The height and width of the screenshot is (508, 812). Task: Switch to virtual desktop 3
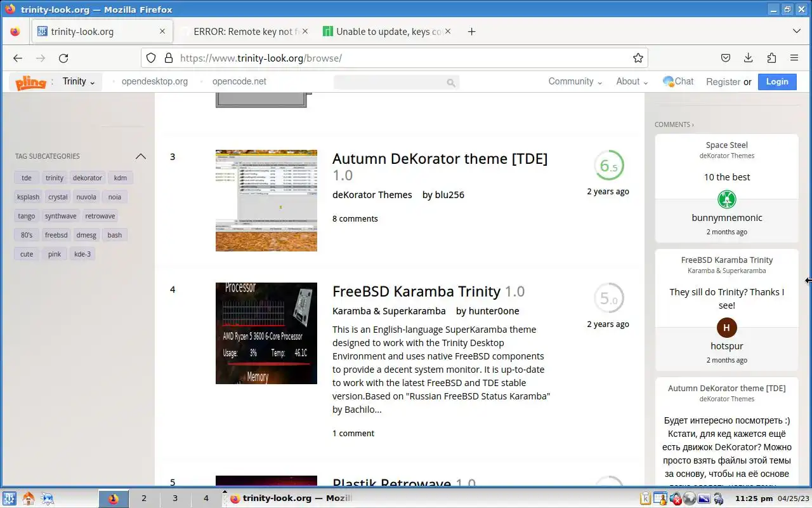pos(175,498)
